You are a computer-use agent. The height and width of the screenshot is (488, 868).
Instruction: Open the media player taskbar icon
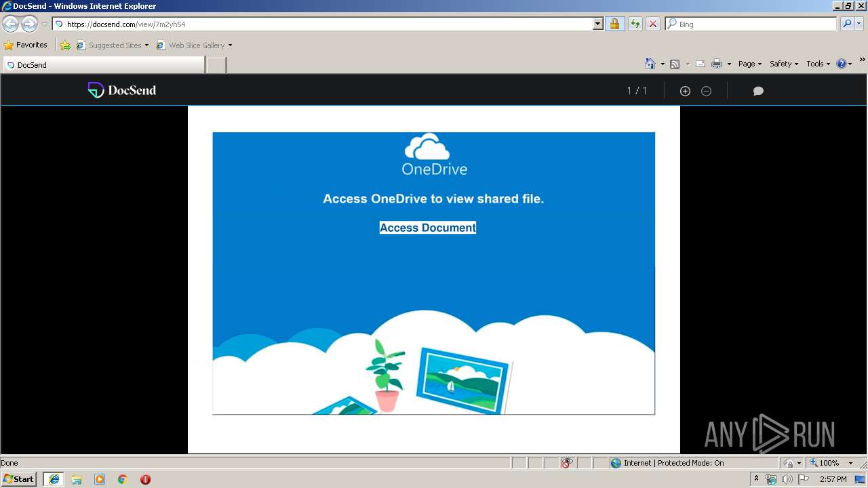click(100, 479)
